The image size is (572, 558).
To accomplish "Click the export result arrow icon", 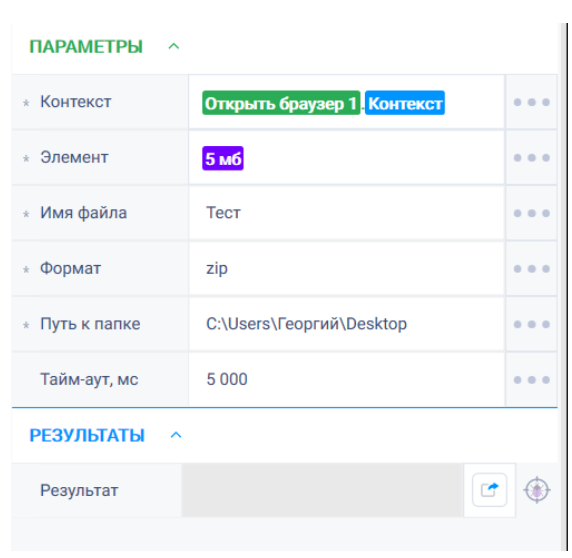I will [x=489, y=490].
